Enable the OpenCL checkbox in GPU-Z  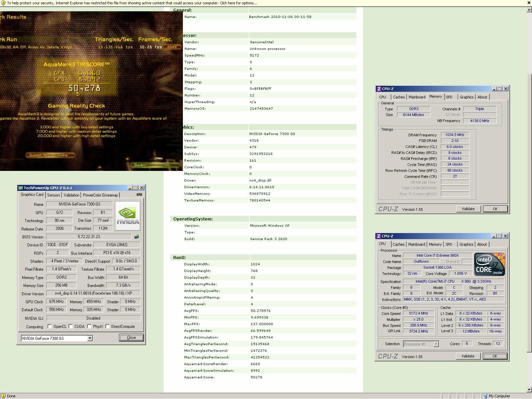point(50,327)
